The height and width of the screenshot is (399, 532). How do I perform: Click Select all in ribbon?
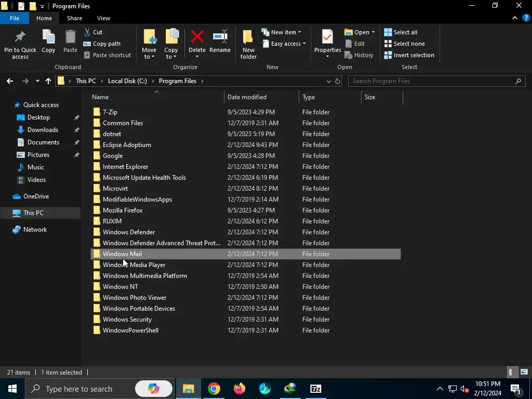[x=401, y=32]
